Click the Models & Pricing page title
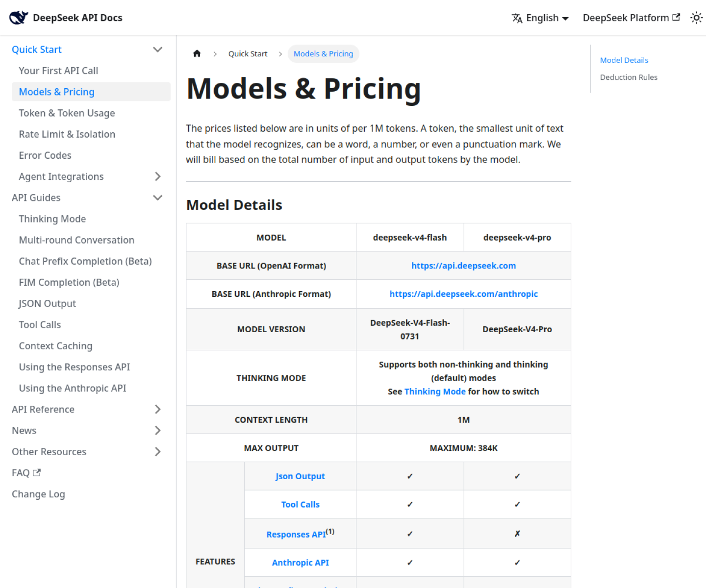Viewport: 706px width, 588px height. pos(303,89)
